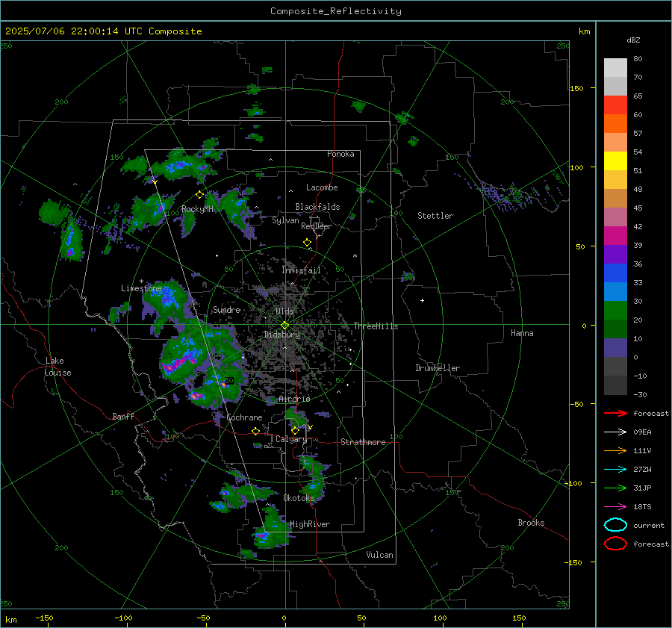Click the Airdrie label
The width and height of the screenshot is (672, 628).
coord(294,399)
